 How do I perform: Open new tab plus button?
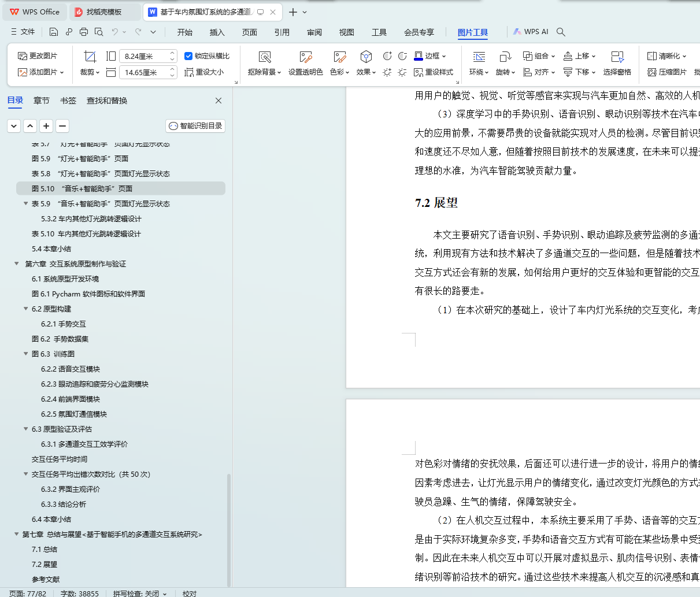tap(293, 12)
